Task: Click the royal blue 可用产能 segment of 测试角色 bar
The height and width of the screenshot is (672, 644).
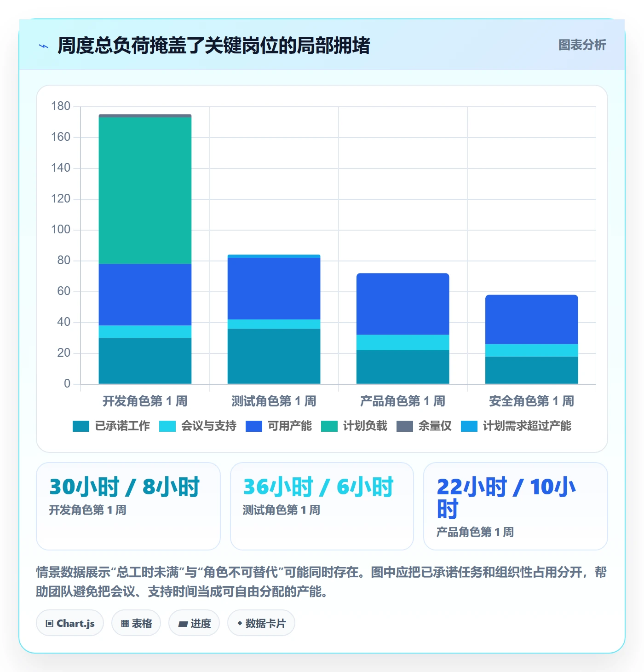Action: tap(274, 289)
